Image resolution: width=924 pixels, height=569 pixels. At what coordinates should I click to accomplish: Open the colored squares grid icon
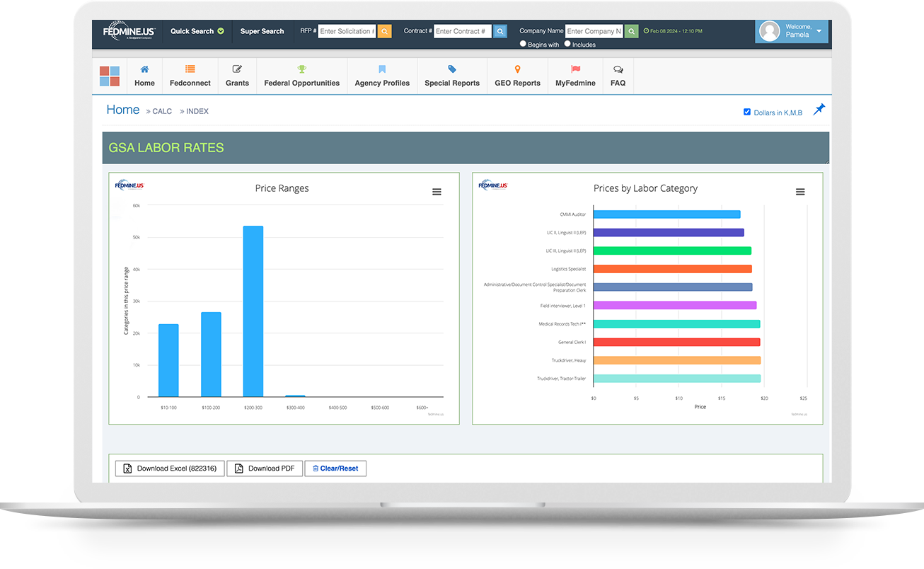110,76
